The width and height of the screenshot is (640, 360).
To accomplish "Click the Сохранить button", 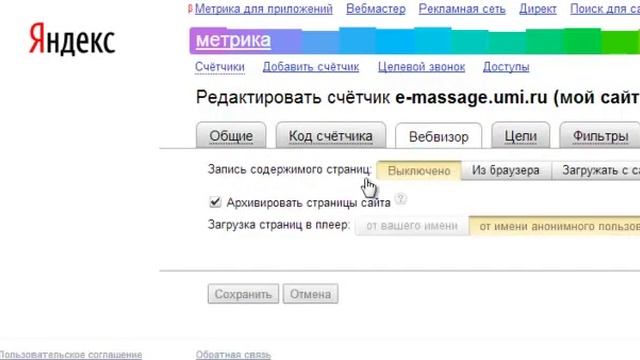I will pyautogui.click(x=243, y=294).
